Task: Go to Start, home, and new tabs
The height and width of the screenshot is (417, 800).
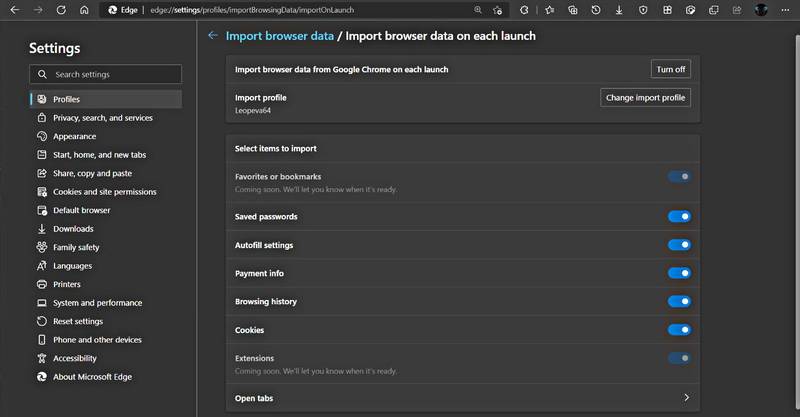Action: tap(106, 155)
